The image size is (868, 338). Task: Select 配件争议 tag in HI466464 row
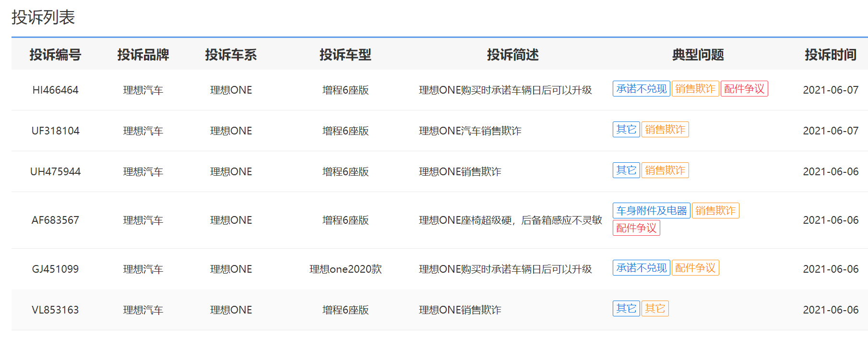744,89
